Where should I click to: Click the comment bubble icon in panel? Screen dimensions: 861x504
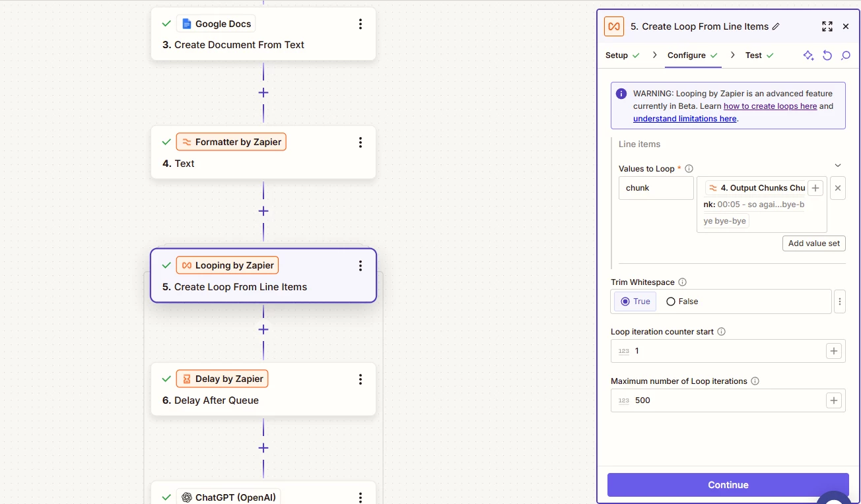(x=845, y=55)
